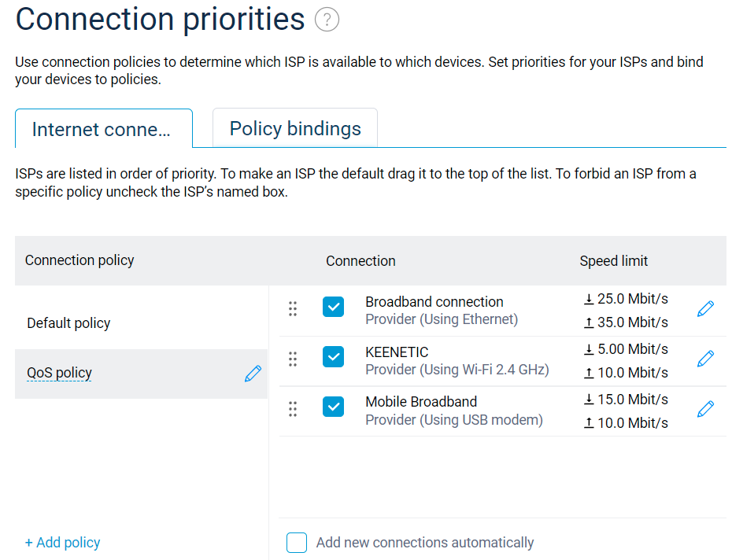Open the Connection priorities help icon
This screenshot has height=560, width=732.
[x=327, y=20]
